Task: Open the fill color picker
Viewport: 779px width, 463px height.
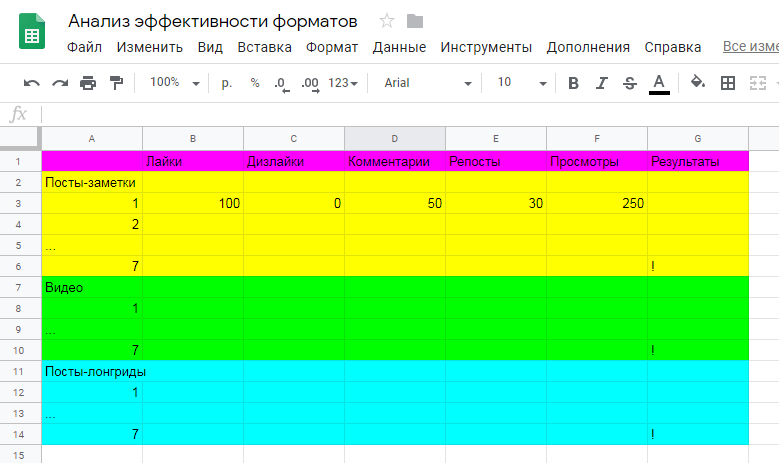Action: pos(698,82)
